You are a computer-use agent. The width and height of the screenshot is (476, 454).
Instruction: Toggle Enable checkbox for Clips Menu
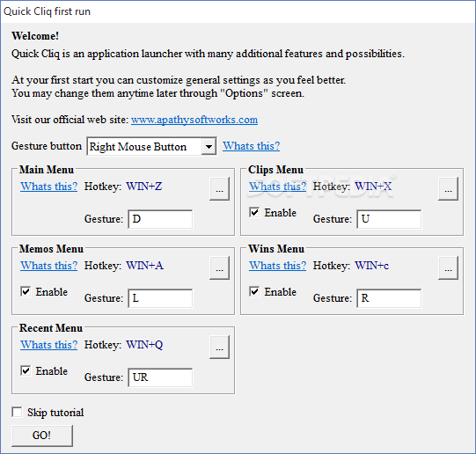point(254,212)
